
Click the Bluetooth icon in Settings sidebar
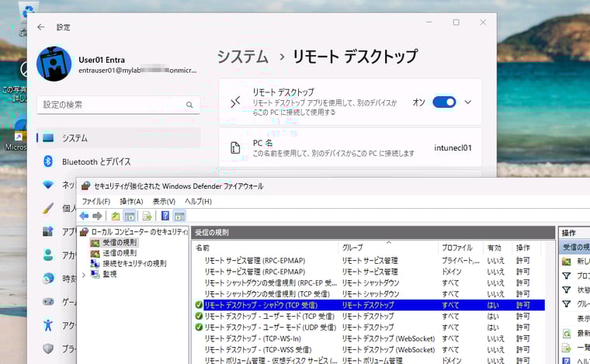pyautogui.click(x=48, y=161)
